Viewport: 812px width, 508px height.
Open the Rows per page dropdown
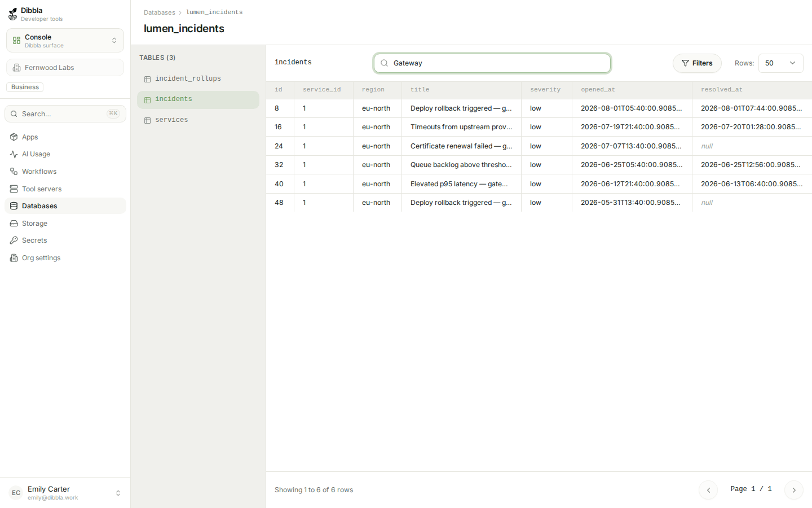pyautogui.click(x=781, y=63)
